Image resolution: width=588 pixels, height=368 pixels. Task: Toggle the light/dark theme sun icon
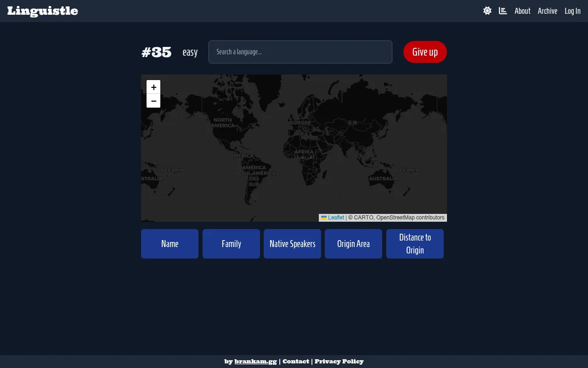pos(487,11)
